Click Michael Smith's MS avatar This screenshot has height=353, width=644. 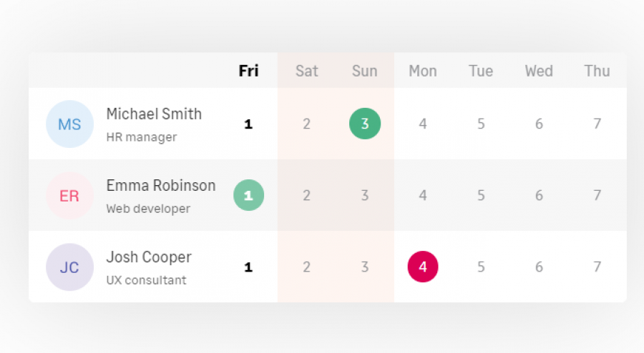point(70,124)
